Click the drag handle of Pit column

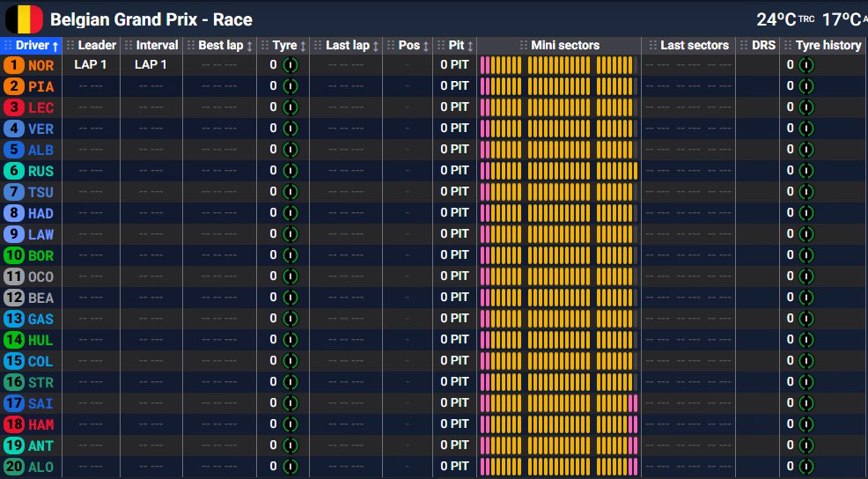[441, 46]
